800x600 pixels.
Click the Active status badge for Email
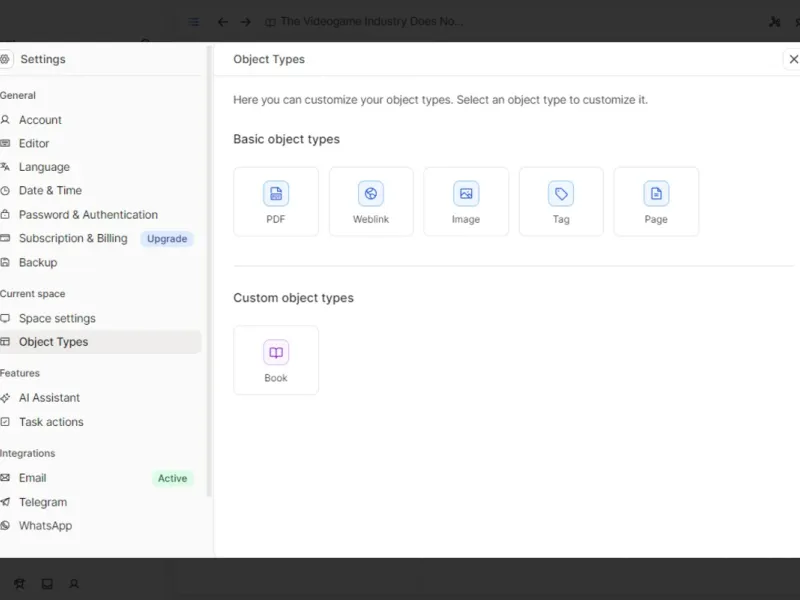point(172,479)
